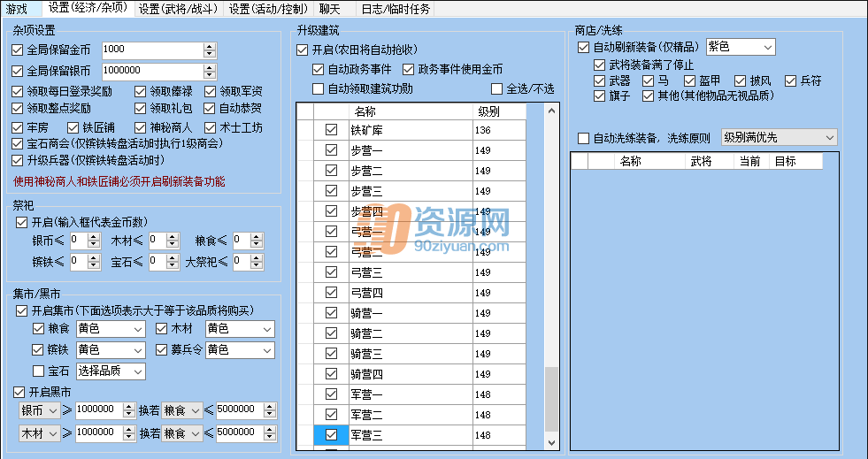868x459 pixels.
Task: Toggle 自动恭贺 checkbox
Action: click(x=210, y=109)
